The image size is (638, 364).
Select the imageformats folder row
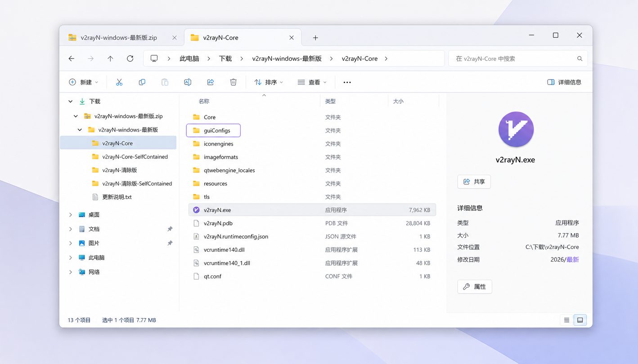click(312, 157)
